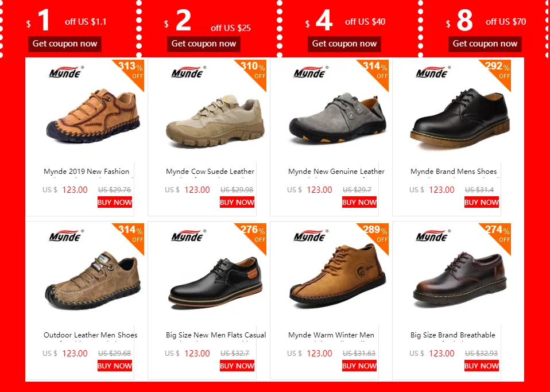Click Get coupon now for $1 off
The image size is (550, 392).
pyautogui.click(x=65, y=44)
